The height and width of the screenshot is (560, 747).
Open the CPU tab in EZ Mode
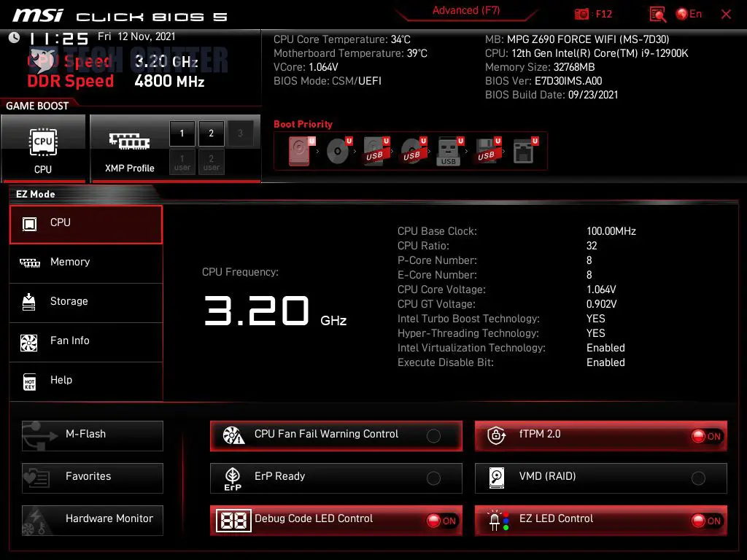(x=86, y=225)
